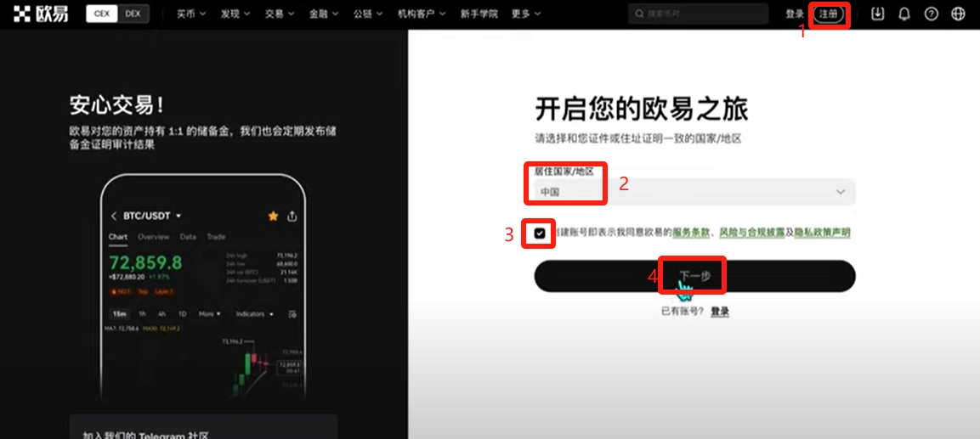Expand the 更多 menu
980x439 pixels.
pos(526,14)
